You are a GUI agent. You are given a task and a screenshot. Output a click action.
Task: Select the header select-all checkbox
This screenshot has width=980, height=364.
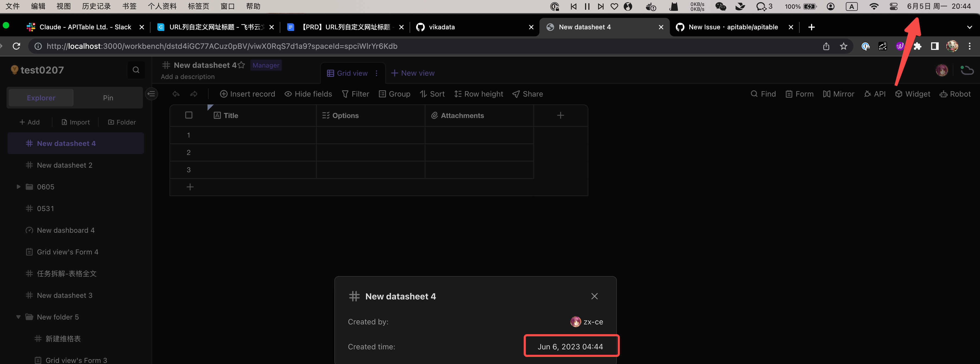click(189, 115)
